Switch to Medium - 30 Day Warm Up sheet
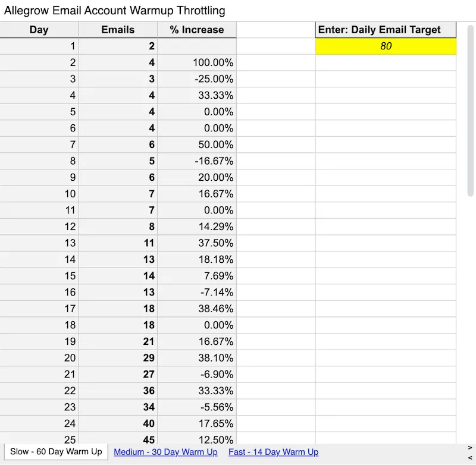This screenshot has width=476, height=465. tap(165, 452)
